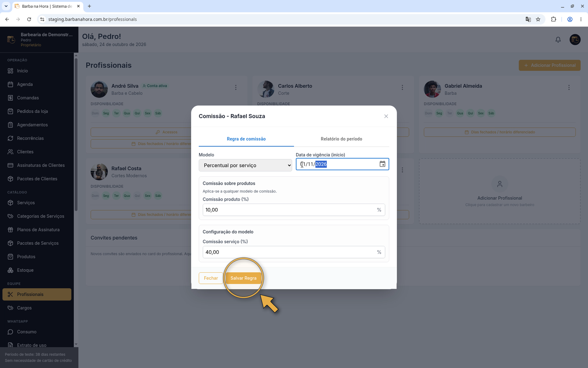Open Agenda in sidebar

pos(37,84)
